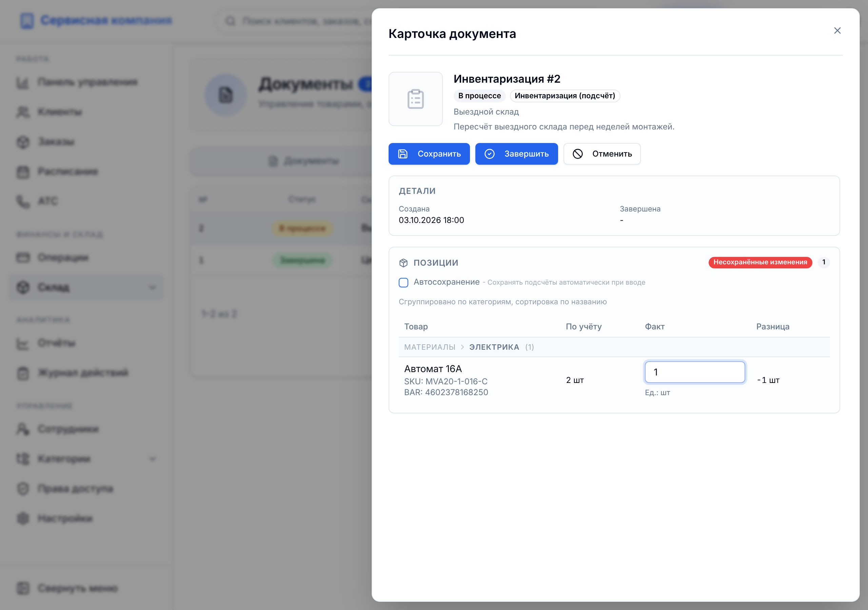Click the Несохранённые изменения red badge

pos(760,262)
